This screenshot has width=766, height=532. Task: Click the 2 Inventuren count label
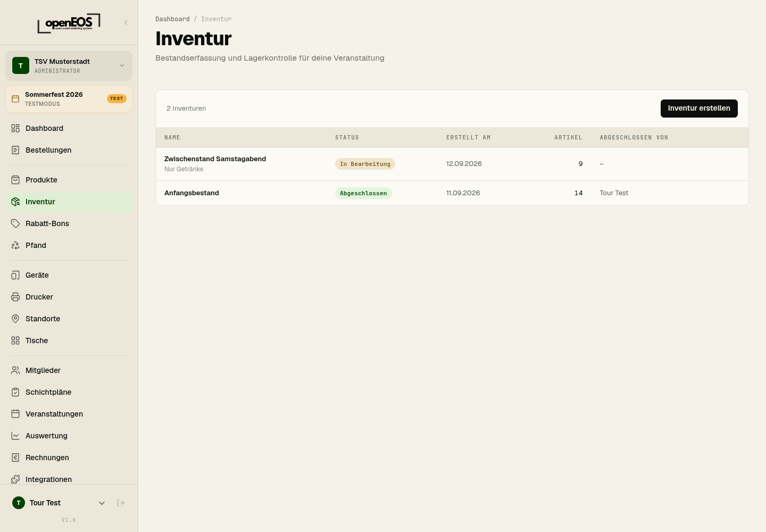[186, 109]
